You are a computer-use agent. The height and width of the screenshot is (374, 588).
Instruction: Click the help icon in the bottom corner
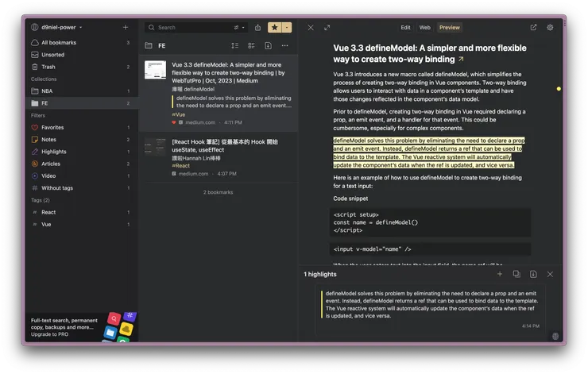(x=555, y=336)
